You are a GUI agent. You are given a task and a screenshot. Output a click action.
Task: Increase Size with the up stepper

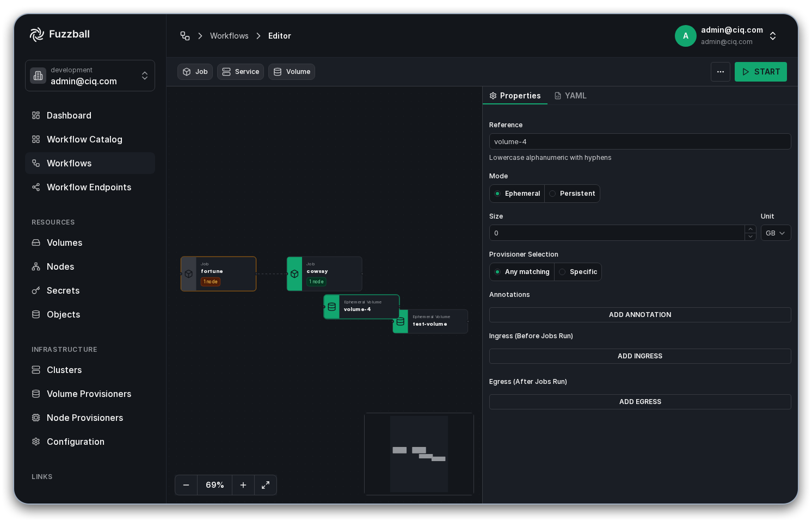[751, 229]
